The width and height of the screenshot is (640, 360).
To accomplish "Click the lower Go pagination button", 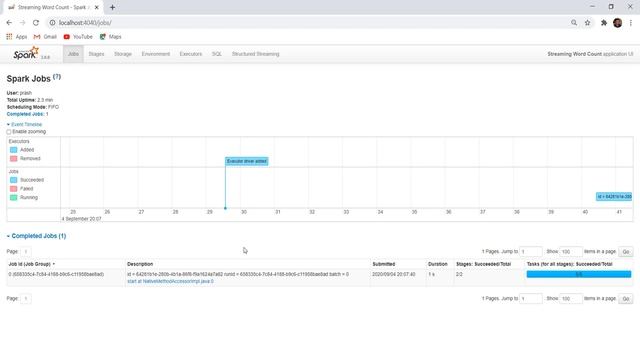I will tap(626, 299).
